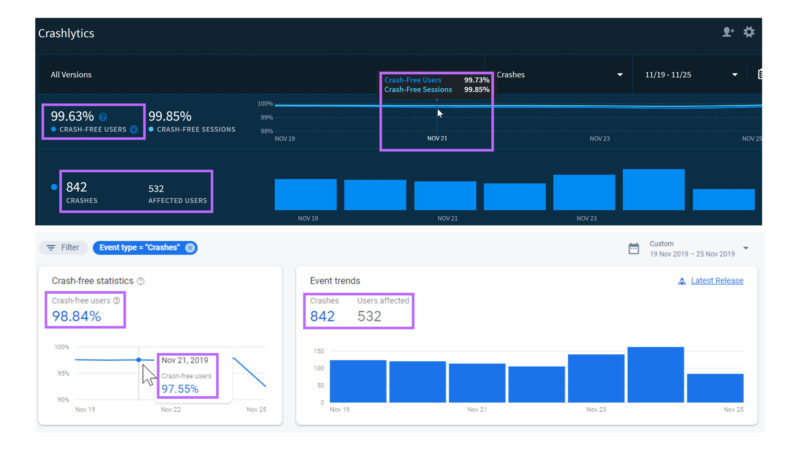Toggle the Crash-Free Users series dot
Viewport: 800px width, 450px height.
pyautogui.click(x=54, y=130)
